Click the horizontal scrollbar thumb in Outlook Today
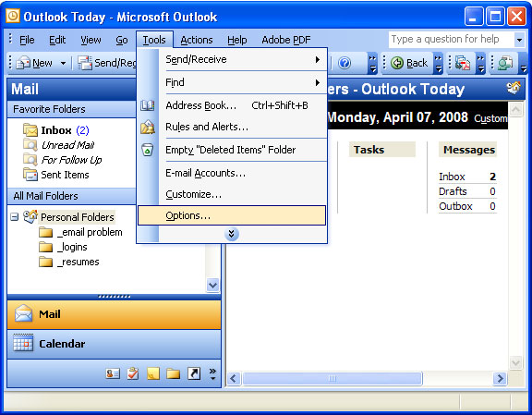The width and height of the screenshot is (532, 415). coord(332,378)
